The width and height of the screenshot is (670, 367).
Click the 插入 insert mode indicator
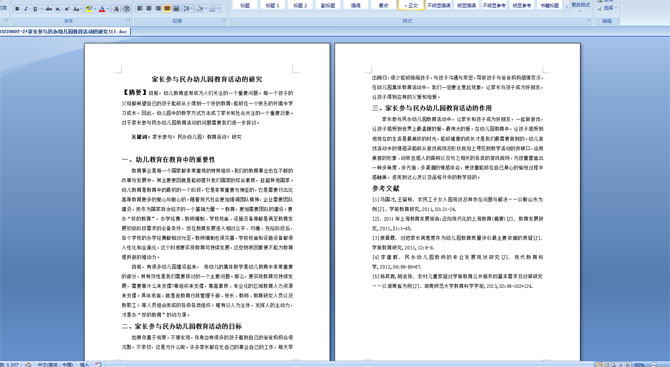coord(84,364)
